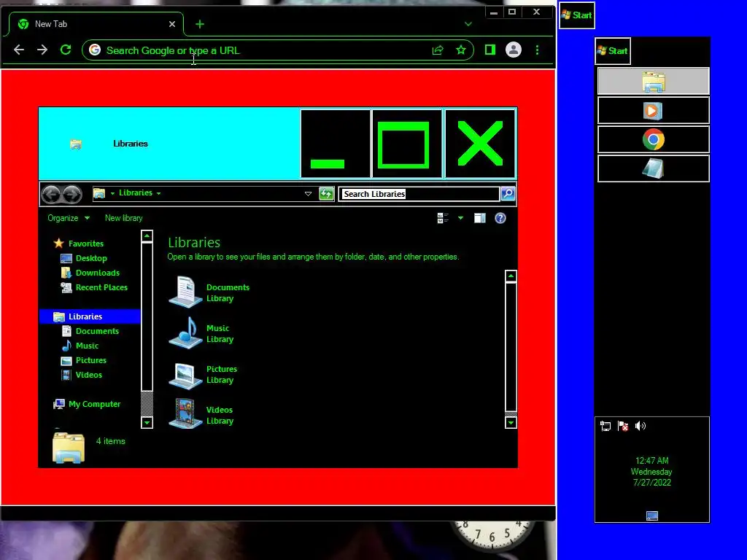The width and height of the screenshot is (747, 560).
Task: Open the Chrome profile avatar
Action: 513,50
